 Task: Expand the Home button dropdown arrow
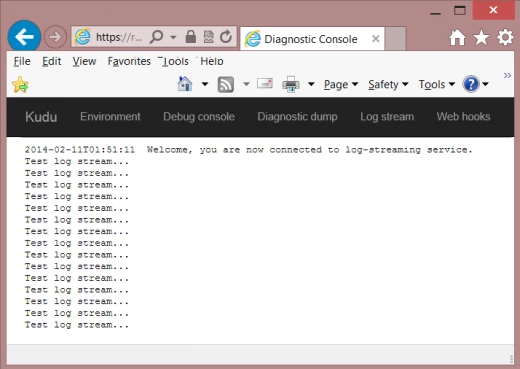205,84
